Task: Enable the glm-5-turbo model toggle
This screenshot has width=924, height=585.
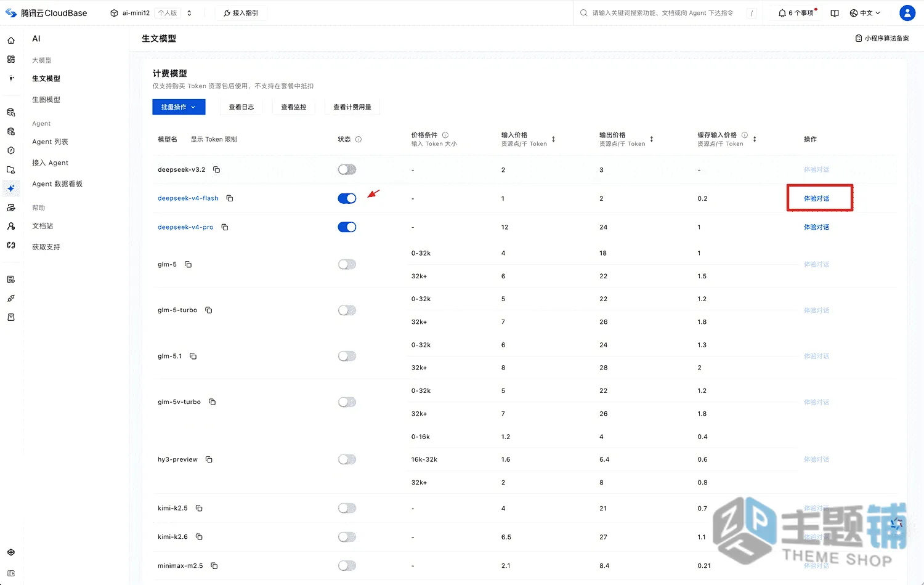Action: click(347, 310)
